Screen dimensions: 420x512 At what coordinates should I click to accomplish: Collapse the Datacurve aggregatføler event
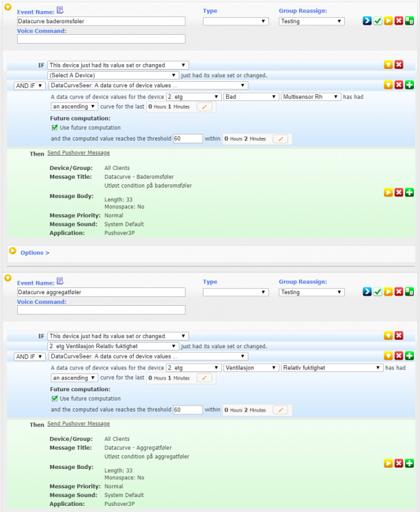coord(8,278)
